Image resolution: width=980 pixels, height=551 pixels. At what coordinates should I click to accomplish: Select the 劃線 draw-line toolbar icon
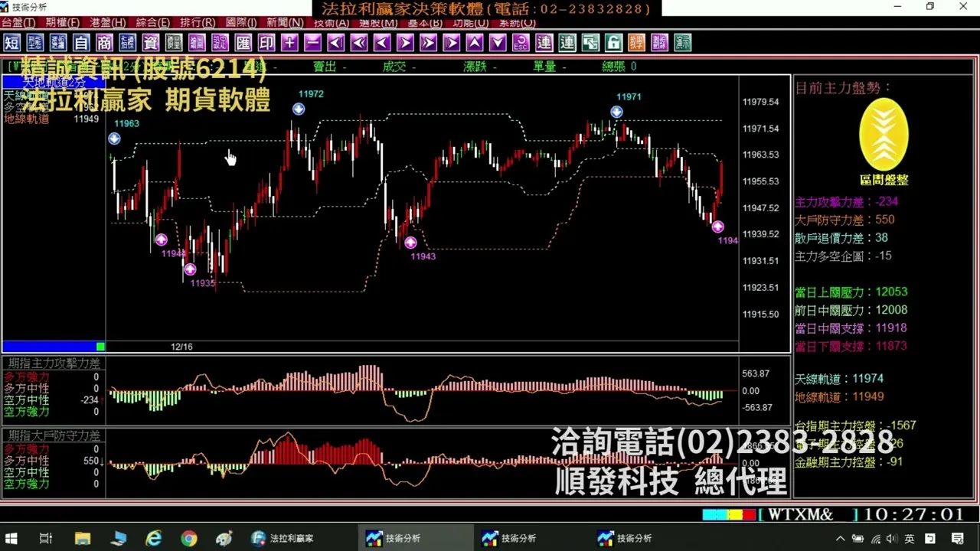659,42
